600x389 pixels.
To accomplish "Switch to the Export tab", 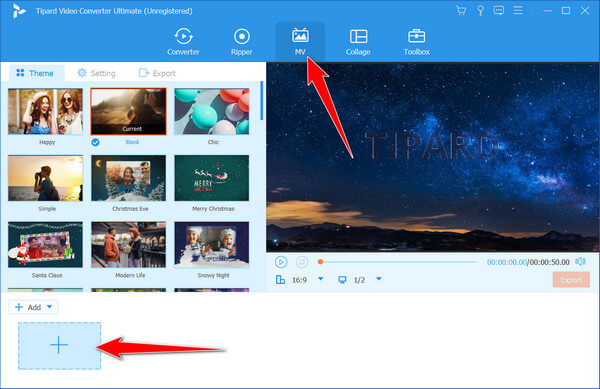I will click(157, 73).
